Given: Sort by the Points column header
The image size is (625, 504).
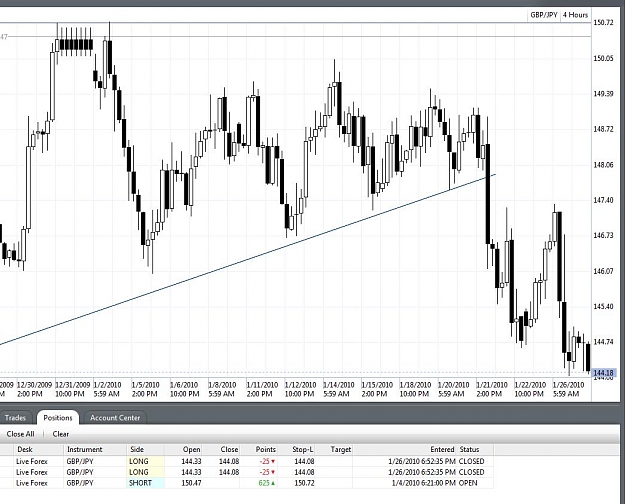Looking at the screenshot, I should tap(258, 449).
